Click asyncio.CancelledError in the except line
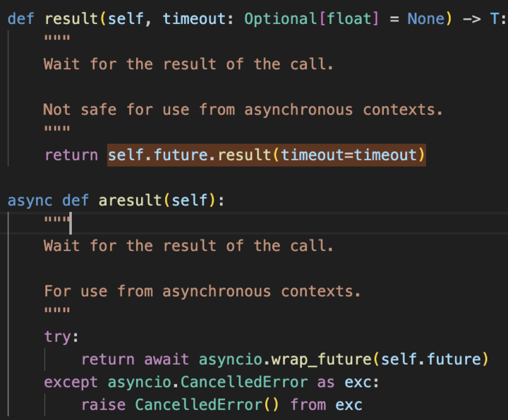508x420 pixels. click(207, 382)
